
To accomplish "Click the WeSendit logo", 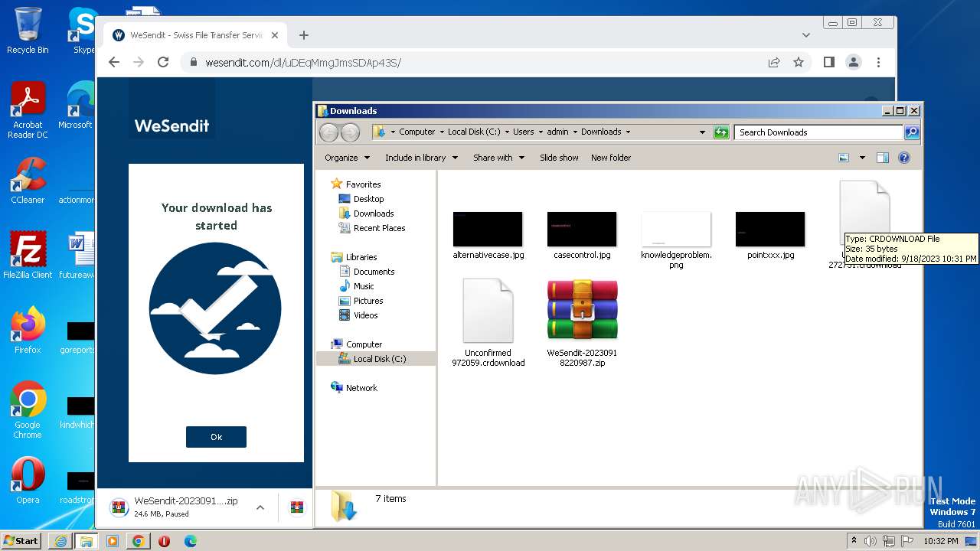I will point(171,126).
